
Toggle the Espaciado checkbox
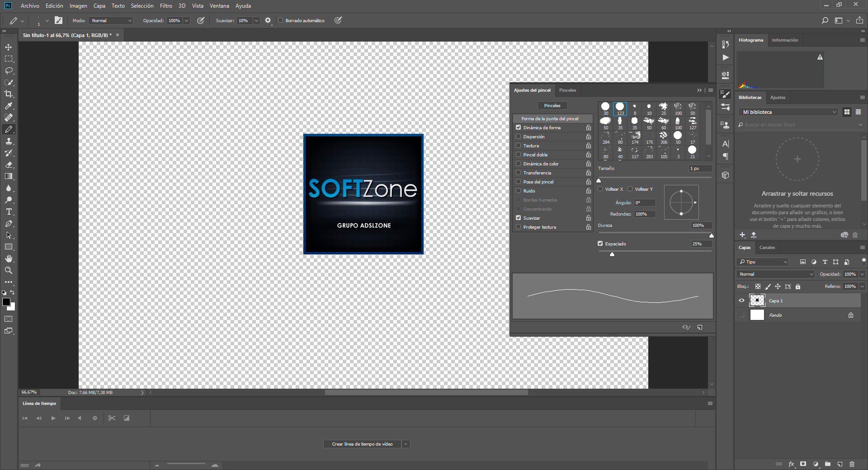pyautogui.click(x=600, y=244)
